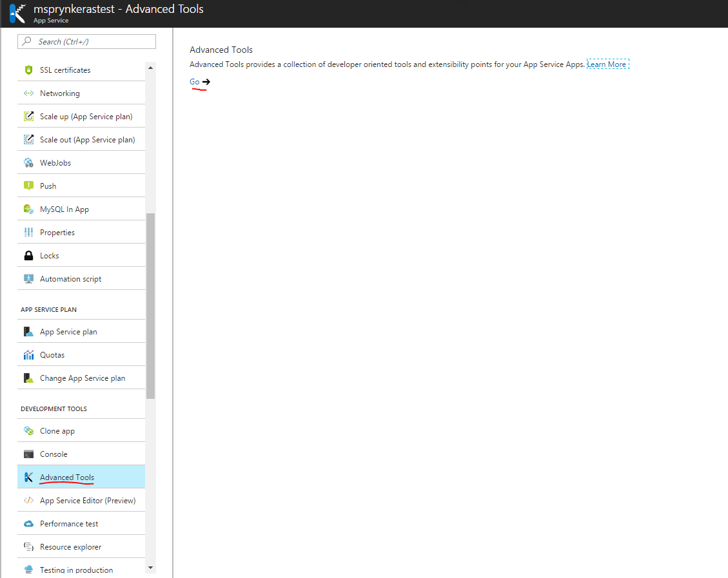The height and width of the screenshot is (578, 728).
Task: Select Advanced Tools menu entry
Action: pos(81,477)
